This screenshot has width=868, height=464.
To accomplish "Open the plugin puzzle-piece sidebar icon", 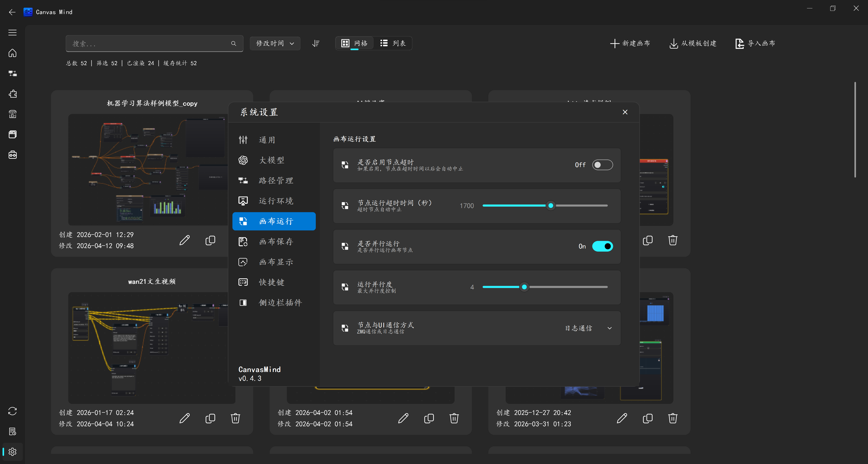I will click(12, 94).
